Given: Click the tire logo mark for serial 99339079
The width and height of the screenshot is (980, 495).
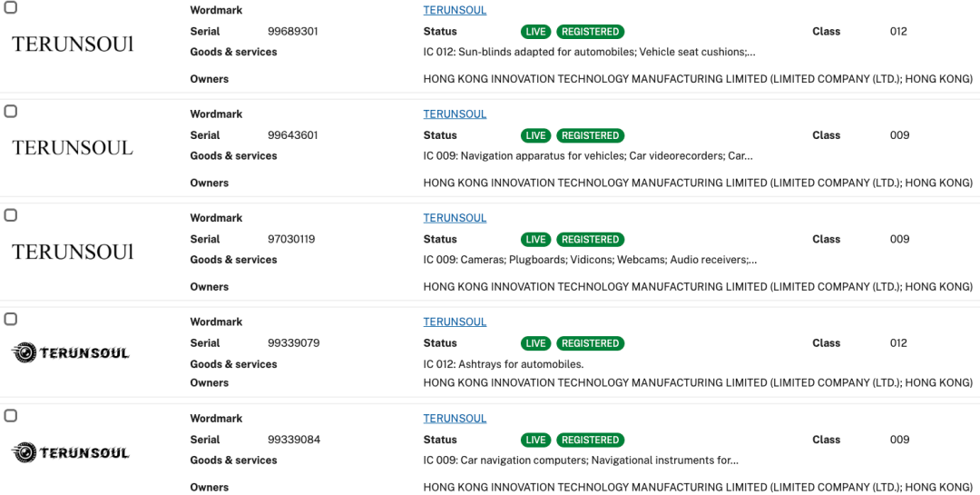Looking at the screenshot, I should tap(71, 353).
